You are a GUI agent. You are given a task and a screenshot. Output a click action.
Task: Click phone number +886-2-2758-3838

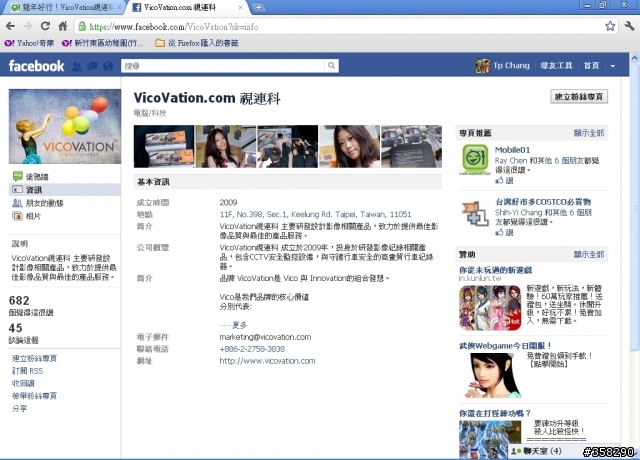tap(252, 349)
